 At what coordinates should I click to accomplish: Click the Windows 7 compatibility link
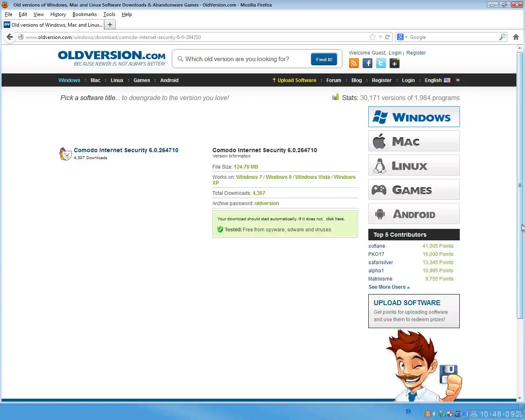coord(249,177)
